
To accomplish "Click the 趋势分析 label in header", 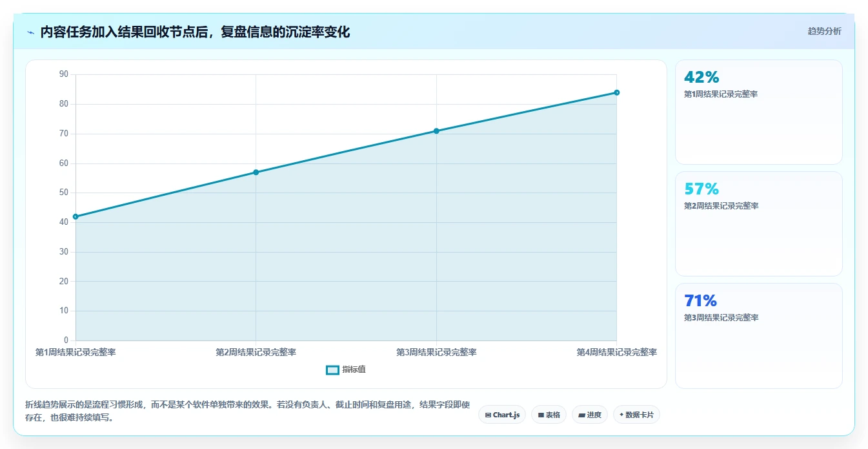I will pos(824,31).
